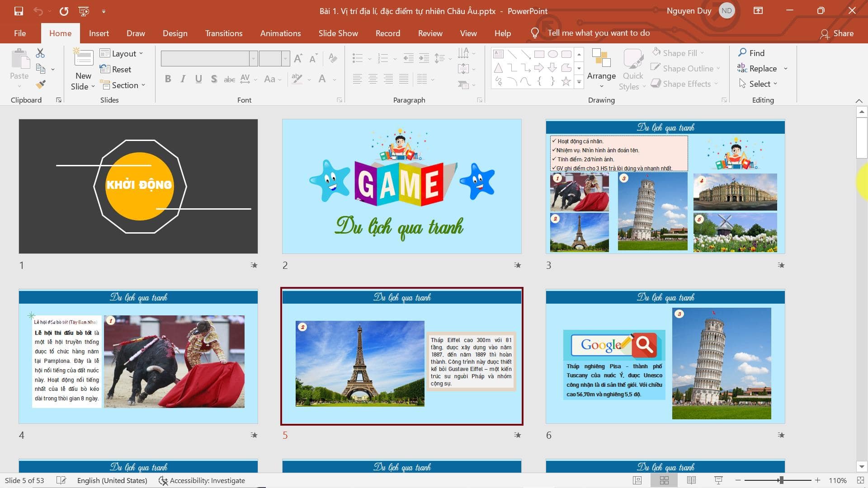
Task: Fit slide to current window icon
Action: click(860, 480)
